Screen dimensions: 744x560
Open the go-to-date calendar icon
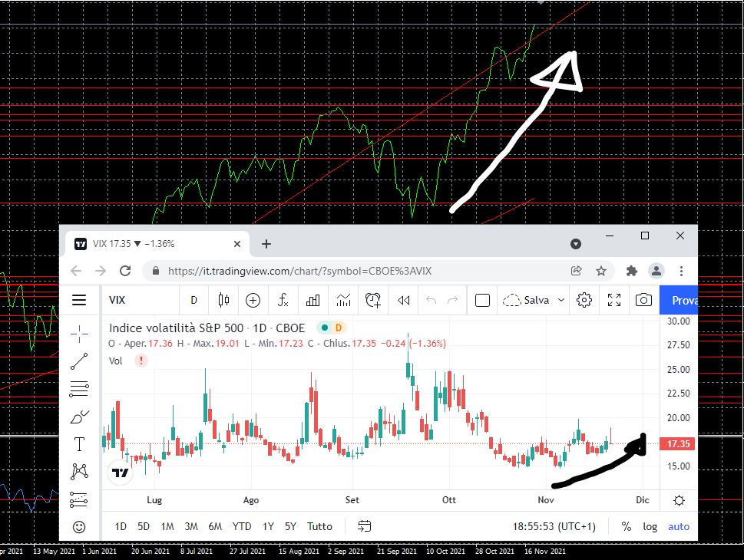click(365, 526)
